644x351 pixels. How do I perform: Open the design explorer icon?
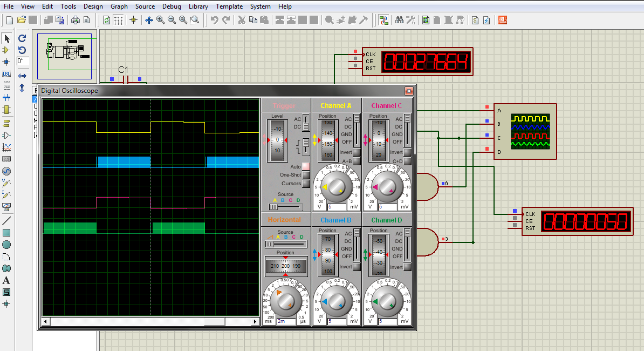pos(426,20)
